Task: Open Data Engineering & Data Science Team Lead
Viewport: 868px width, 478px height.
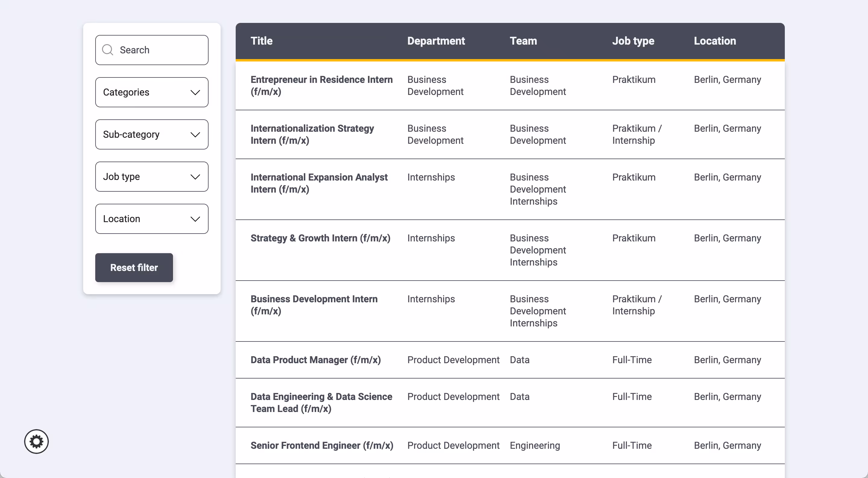Action: 322,403
